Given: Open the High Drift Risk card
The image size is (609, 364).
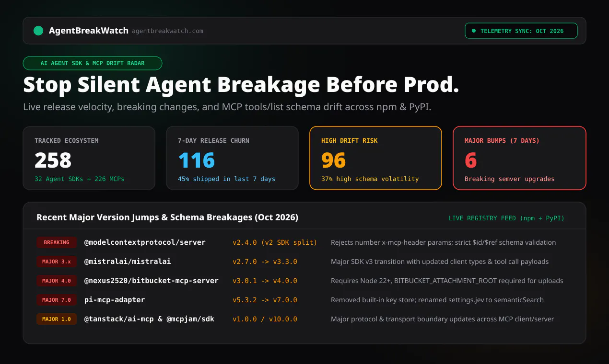Looking at the screenshot, I should click(375, 158).
